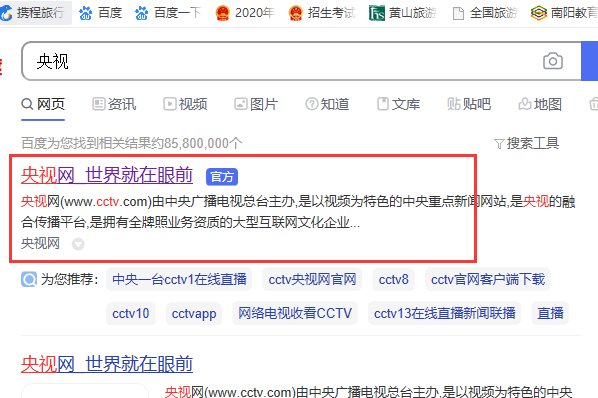Image resolution: width=598 pixels, height=398 pixels.
Task: Focus the search box containing 央视
Action: [x=301, y=61]
